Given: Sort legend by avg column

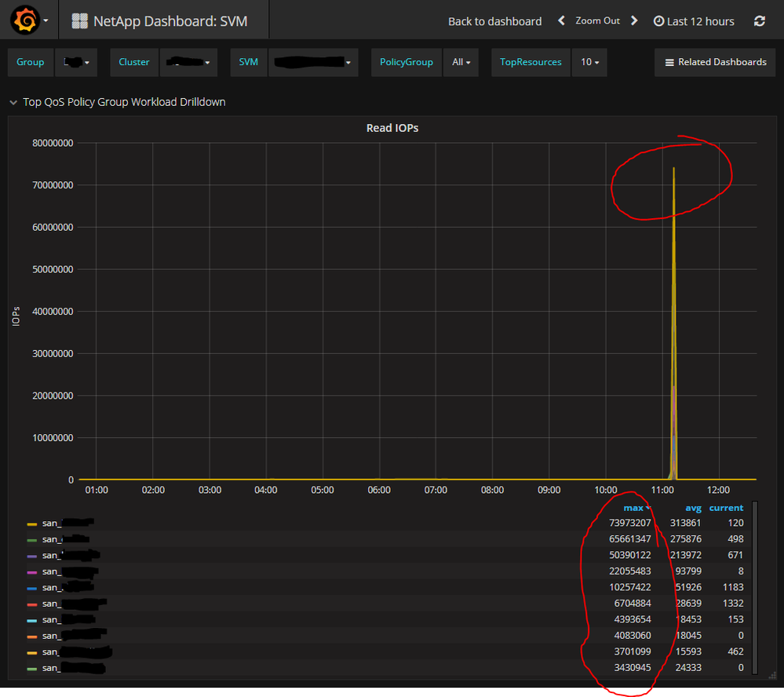Looking at the screenshot, I should (x=693, y=508).
